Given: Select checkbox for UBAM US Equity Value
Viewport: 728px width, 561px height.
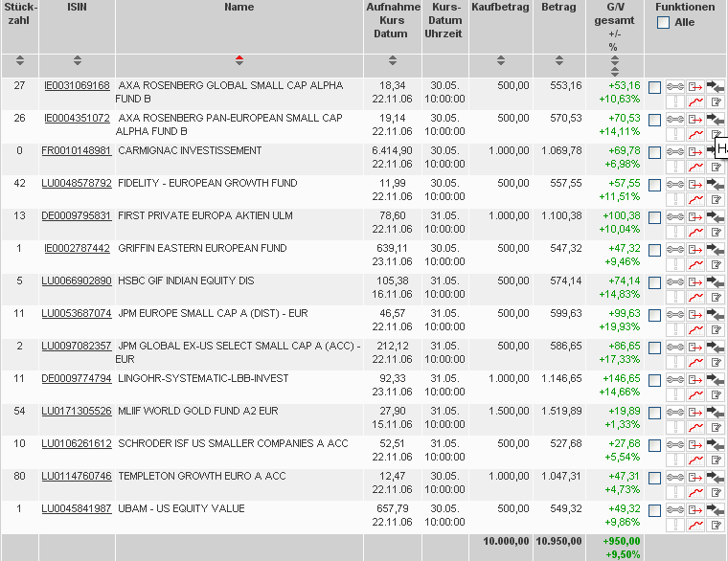Looking at the screenshot, I should click(654, 510).
